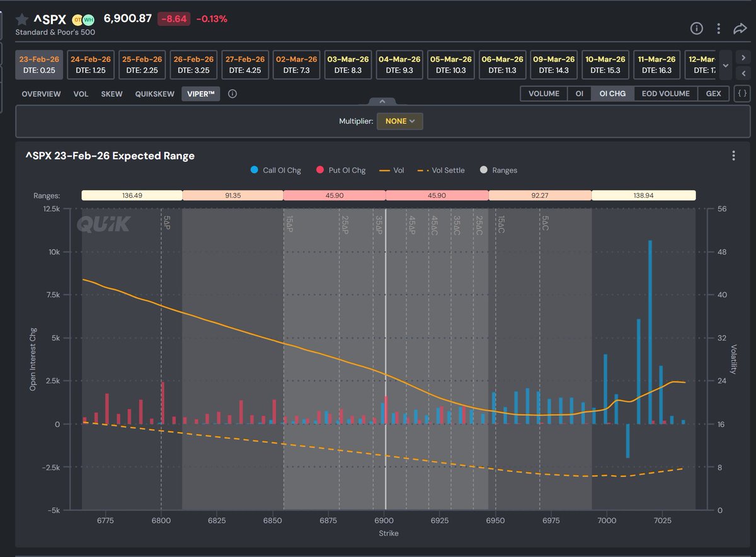The width and height of the screenshot is (756, 557).
Task: Select the 09-Mar-26 expiration
Action: point(554,65)
